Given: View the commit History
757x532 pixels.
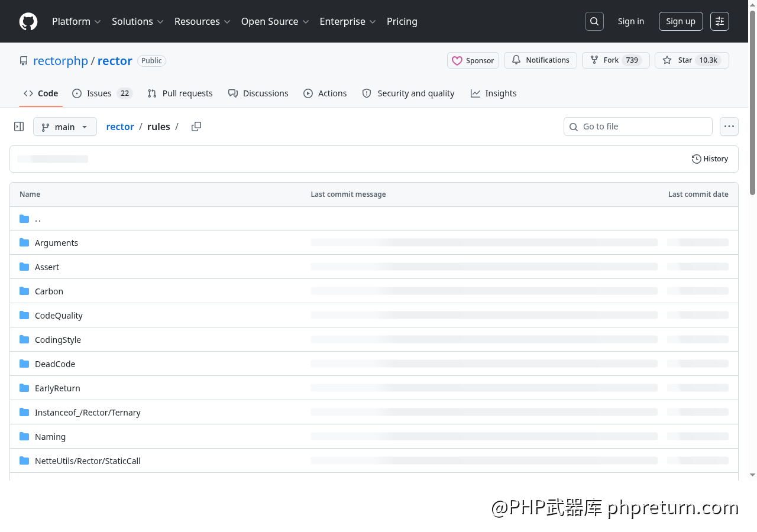Looking at the screenshot, I should [710, 159].
